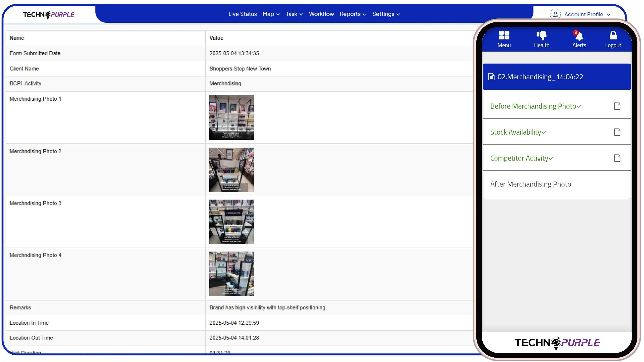Open file icon beside Before Merchandising Photo

(x=617, y=106)
